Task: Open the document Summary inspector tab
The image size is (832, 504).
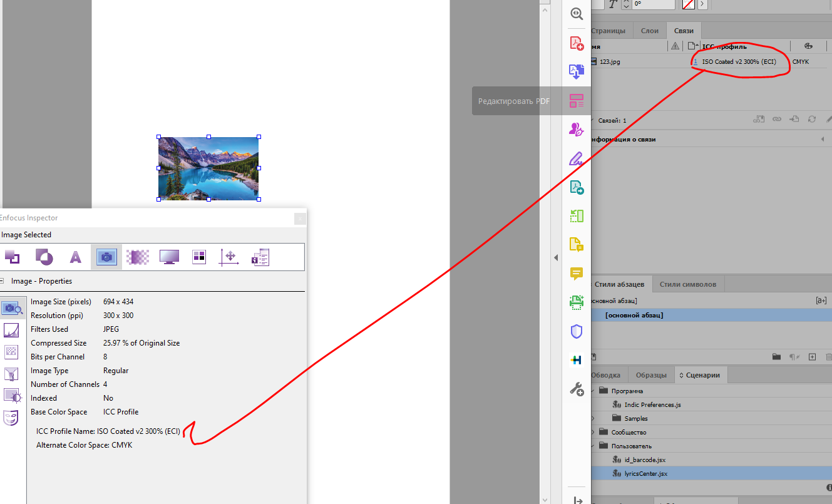Action: [x=260, y=257]
